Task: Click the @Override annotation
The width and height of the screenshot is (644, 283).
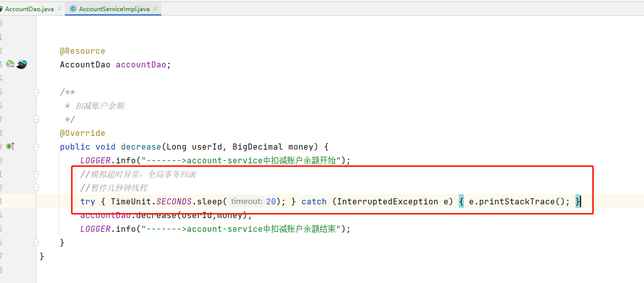Action: coord(83,133)
